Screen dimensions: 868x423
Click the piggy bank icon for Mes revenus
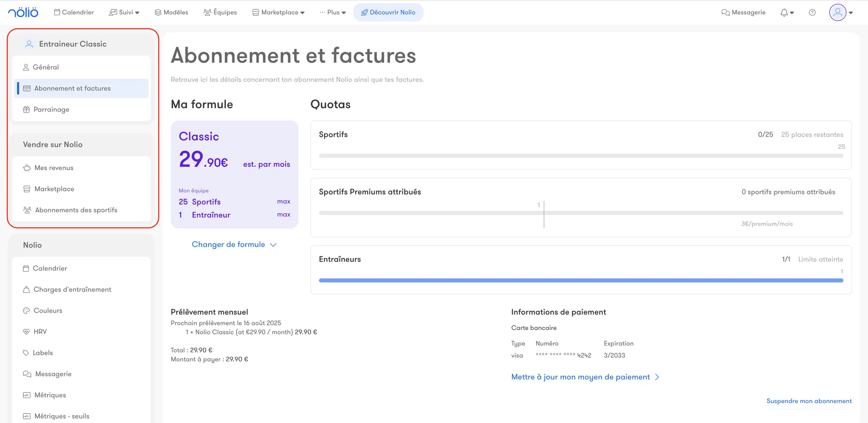27,168
